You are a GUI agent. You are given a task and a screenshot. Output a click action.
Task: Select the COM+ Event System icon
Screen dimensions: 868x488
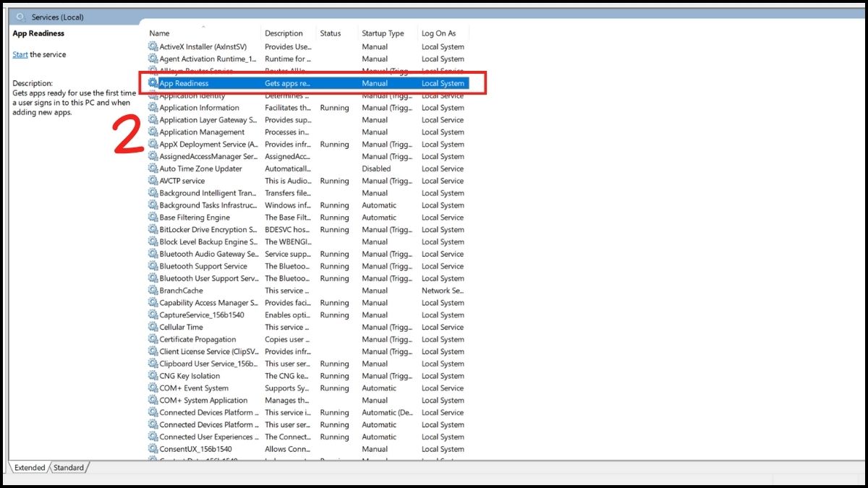point(152,388)
